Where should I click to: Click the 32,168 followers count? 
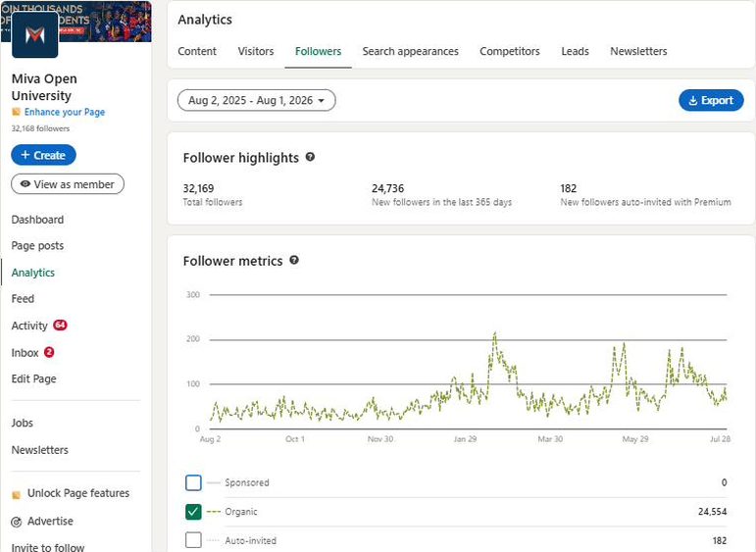point(40,128)
